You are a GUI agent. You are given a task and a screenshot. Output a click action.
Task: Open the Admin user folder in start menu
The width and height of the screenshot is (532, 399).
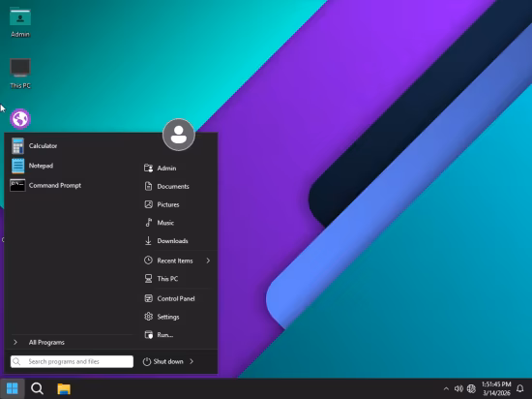coord(178,169)
